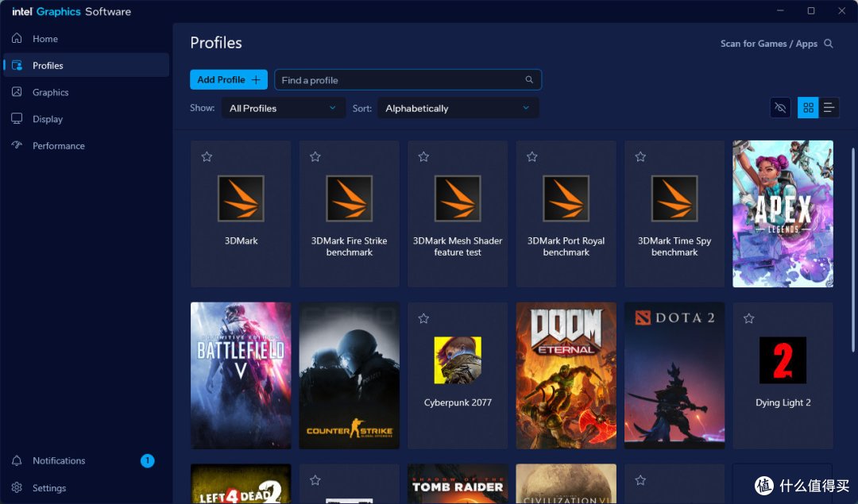The width and height of the screenshot is (858, 504).
Task: Favorite the Dying Light 2 star
Action: (x=748, y=319)
